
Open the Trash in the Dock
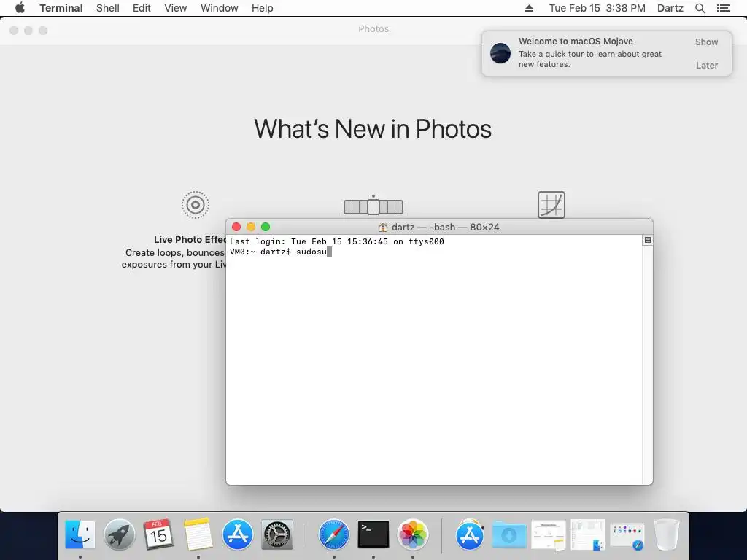point(667,534)
